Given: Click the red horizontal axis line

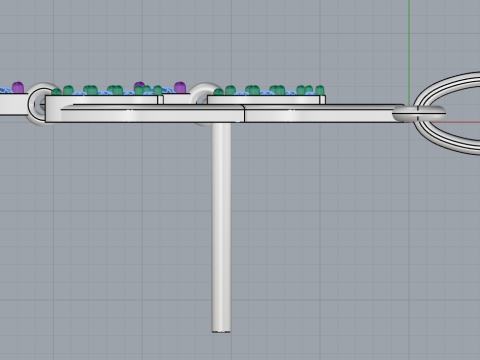Looking at the screenshot, I should [462, 122].
